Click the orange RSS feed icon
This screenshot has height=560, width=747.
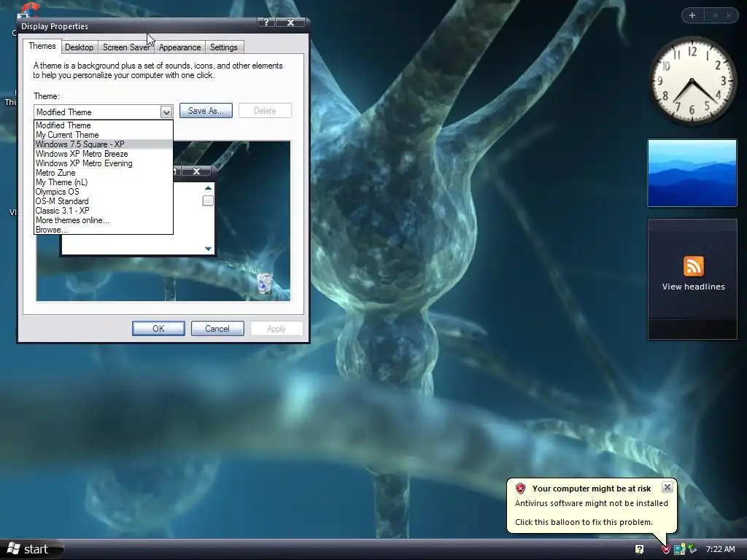[693, 265]
